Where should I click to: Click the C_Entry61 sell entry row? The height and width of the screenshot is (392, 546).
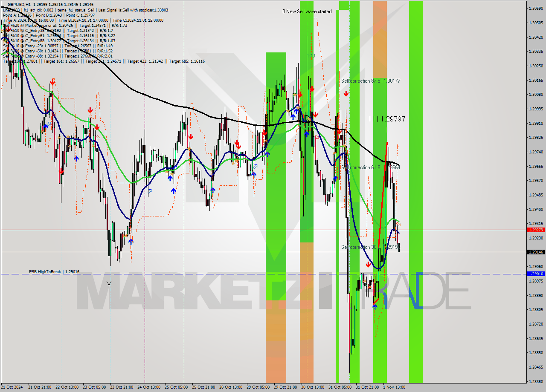click(x=58, y=35)
